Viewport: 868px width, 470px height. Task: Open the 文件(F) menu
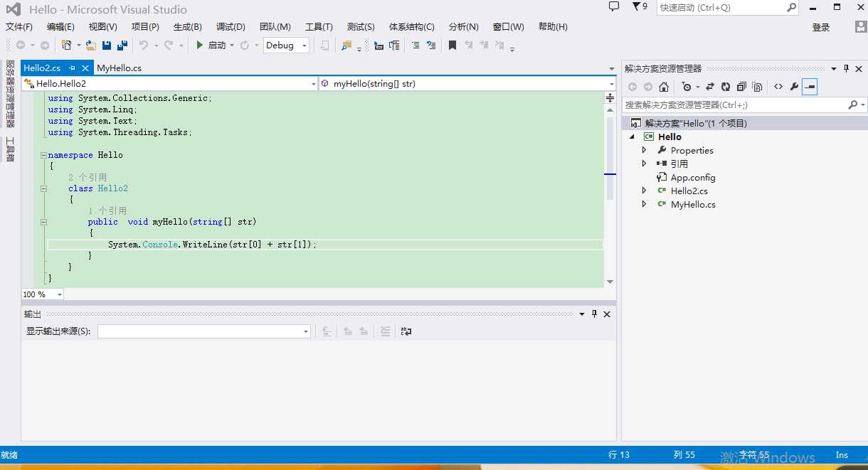pos(19,26)
